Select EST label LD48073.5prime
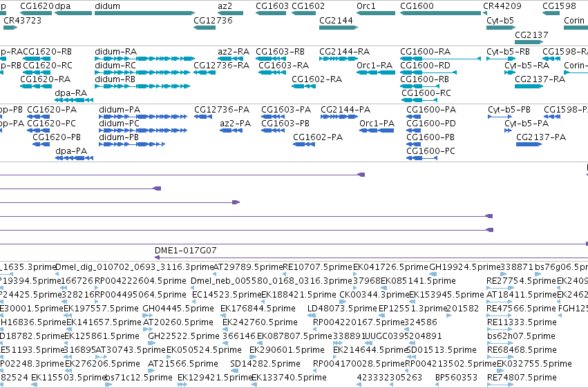 click(x=342, y=308)
